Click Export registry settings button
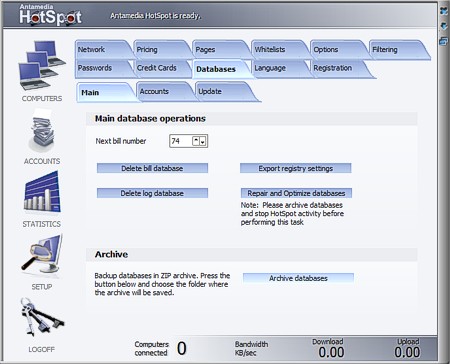Image resolution: width=450 pixels, height=364 pixels. 296,168
